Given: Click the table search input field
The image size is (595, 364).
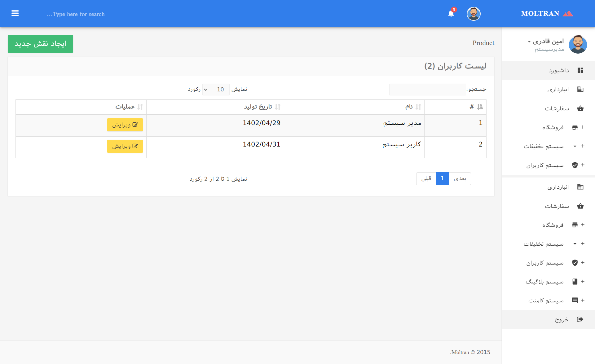Looking at the screenshot, I should pyautogui.click(x=427, y=90).
